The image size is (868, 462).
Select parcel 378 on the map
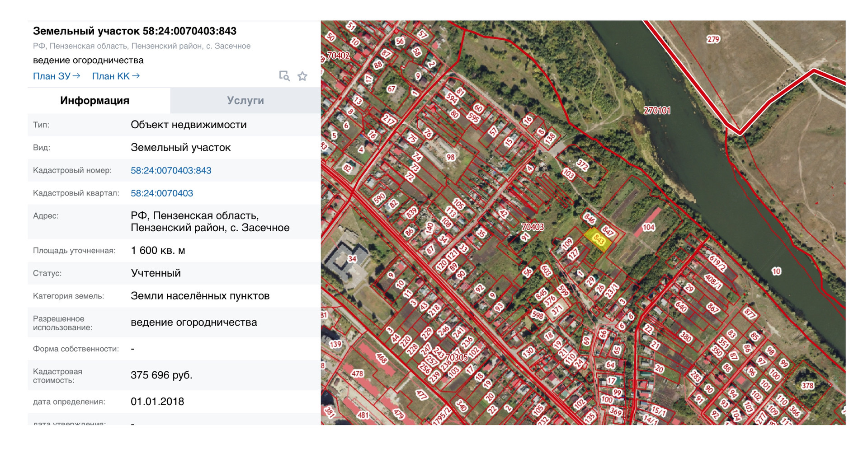(807, 385)
